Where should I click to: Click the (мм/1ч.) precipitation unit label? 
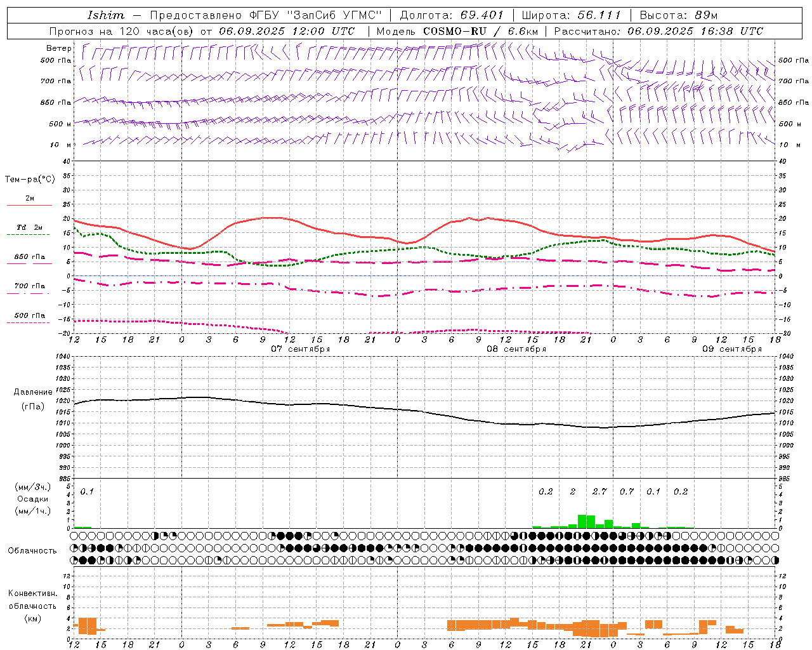click(x=33, y=511)
